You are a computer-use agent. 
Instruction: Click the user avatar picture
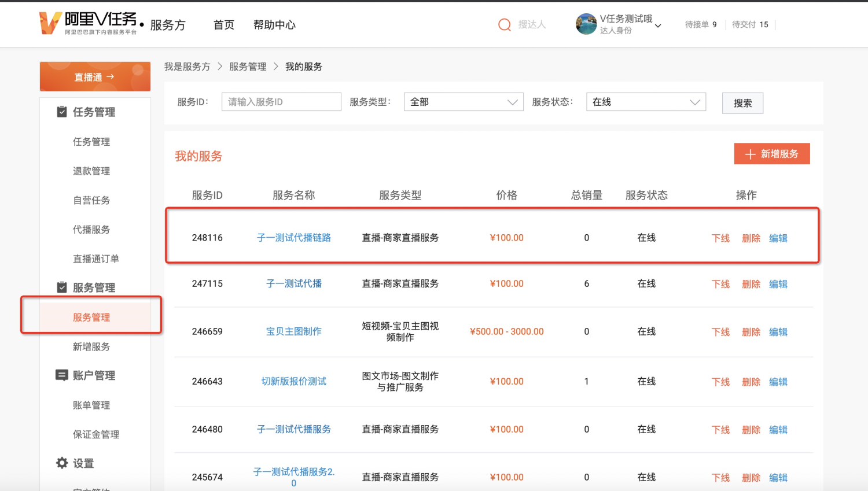586,24
